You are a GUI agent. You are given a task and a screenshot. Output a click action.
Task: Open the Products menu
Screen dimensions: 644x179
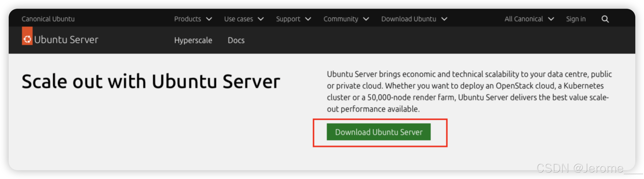point(193,19)
